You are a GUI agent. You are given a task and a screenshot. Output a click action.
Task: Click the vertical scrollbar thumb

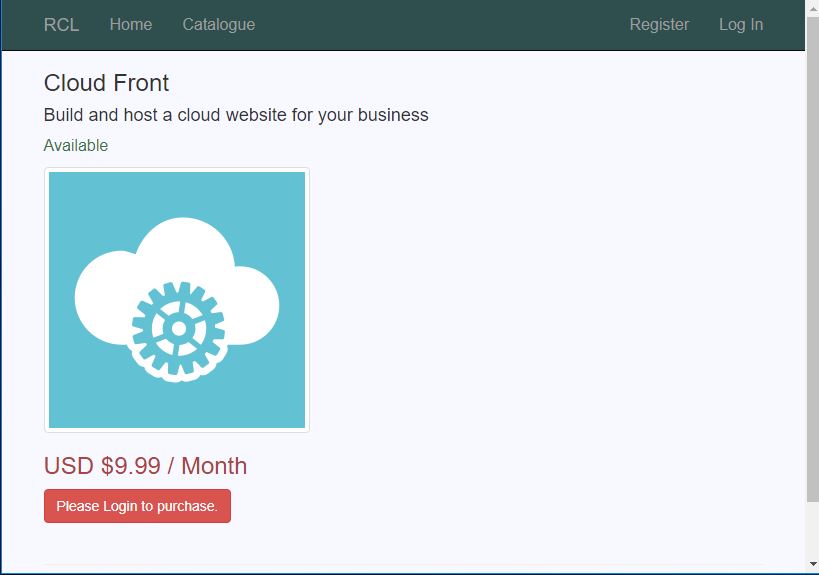pos(813,259)
